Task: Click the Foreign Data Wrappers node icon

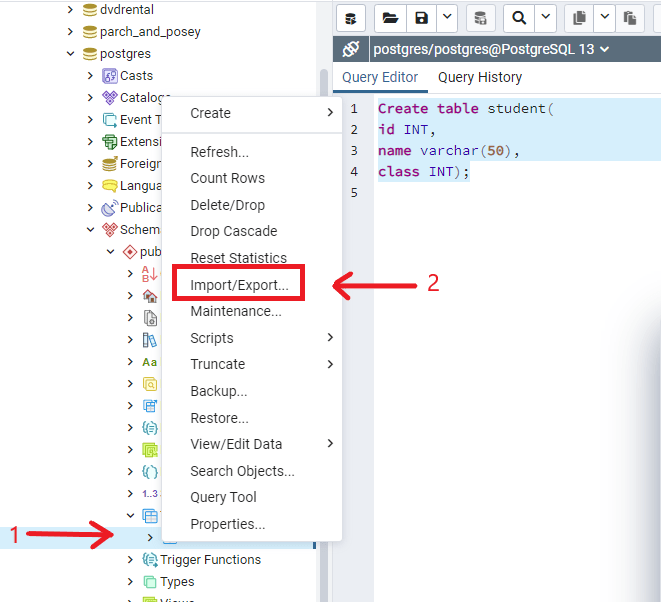Action: 110,164
